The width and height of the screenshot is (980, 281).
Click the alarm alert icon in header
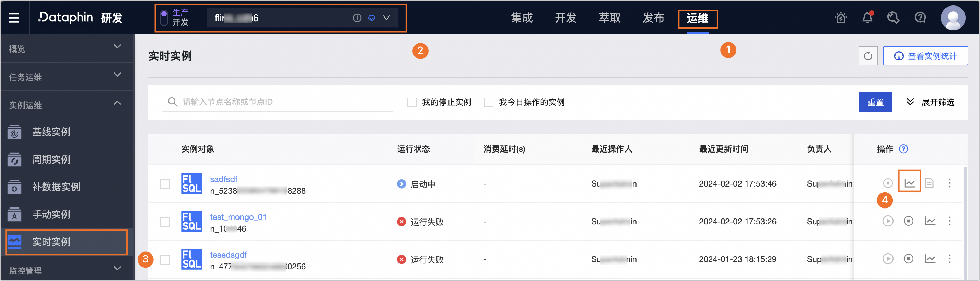pos(841,18)
